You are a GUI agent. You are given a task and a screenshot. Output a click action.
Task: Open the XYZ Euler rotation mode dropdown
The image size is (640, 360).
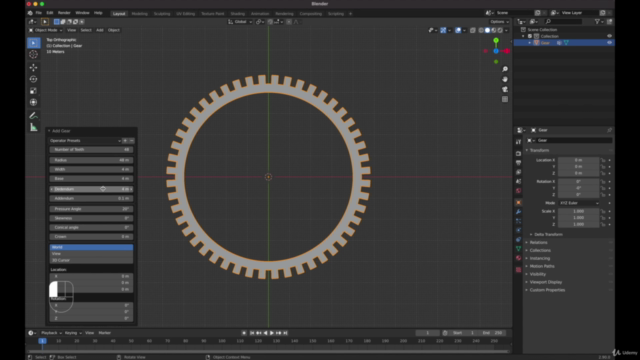[579, 203]
